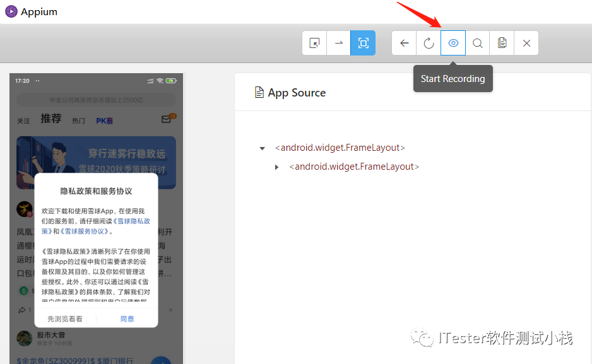Screen dimensions: 592x364
Task: Tap the 雪球2020秋季策略研讨 banner image
Action: 97,162
